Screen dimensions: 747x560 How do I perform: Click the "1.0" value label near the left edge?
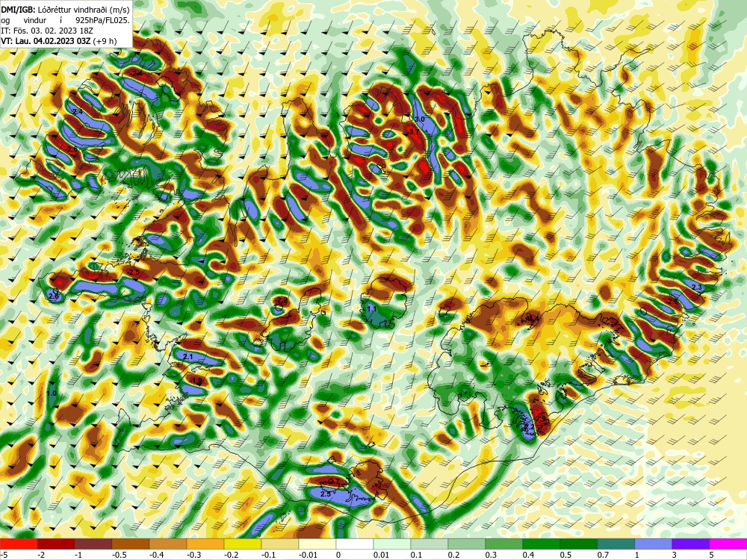(52, 393)
